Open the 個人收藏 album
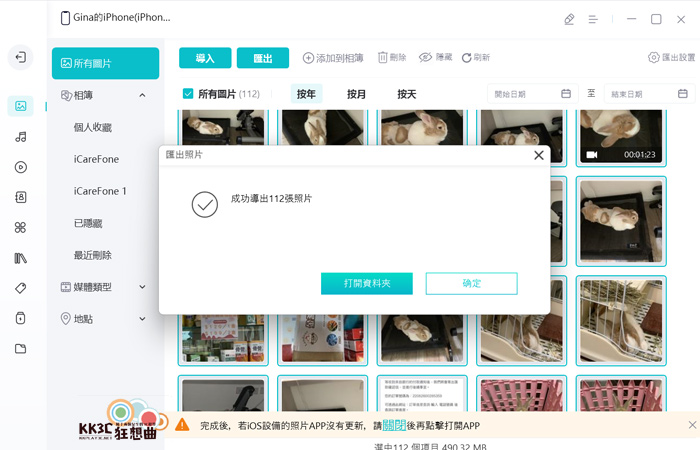700x450 pixels. pyautogui.click(x=93, y=128)
